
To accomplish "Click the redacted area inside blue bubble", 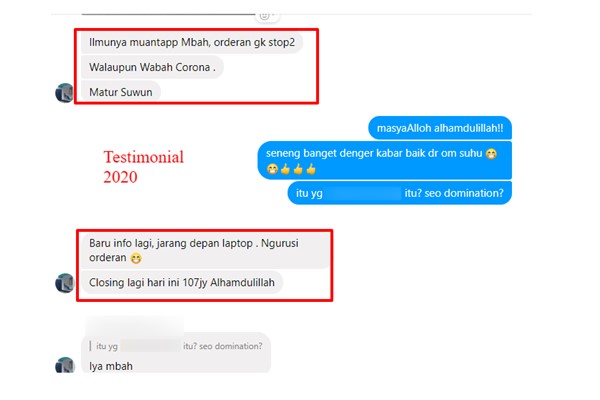I will pos(364,193).
